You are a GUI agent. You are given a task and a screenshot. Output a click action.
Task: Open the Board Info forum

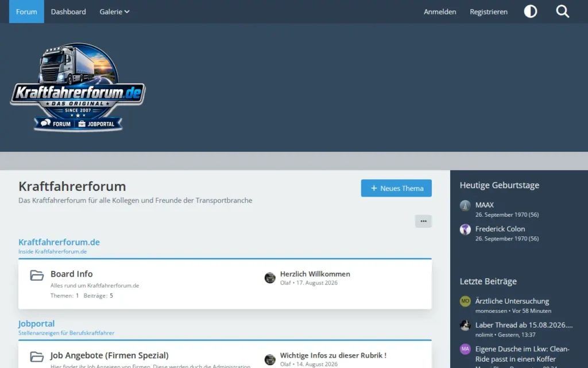[x=72, y=274]
